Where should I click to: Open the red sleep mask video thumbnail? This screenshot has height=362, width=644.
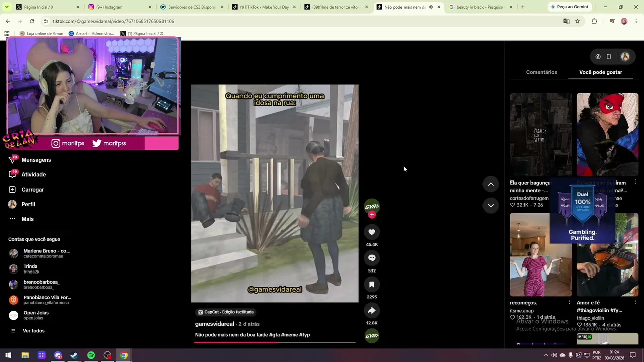click(607, 134)
